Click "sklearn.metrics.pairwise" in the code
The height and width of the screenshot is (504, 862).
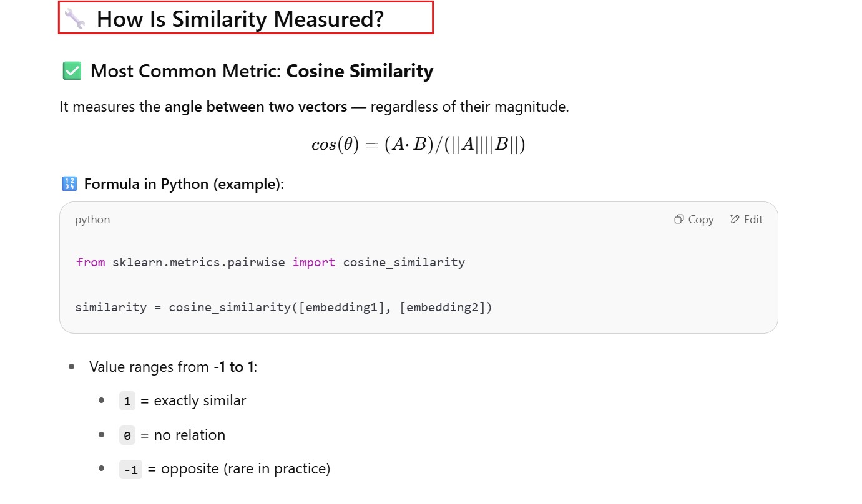199,263
